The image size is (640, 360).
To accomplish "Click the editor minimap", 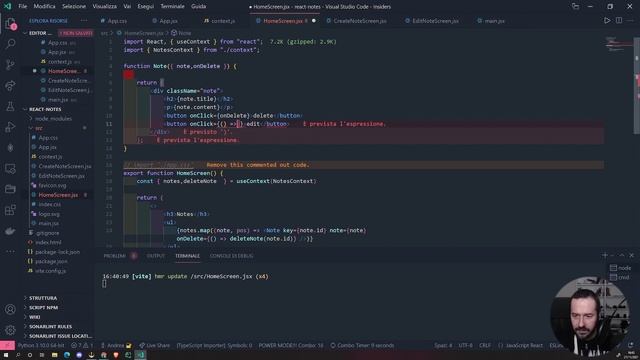I will [619, 44].
